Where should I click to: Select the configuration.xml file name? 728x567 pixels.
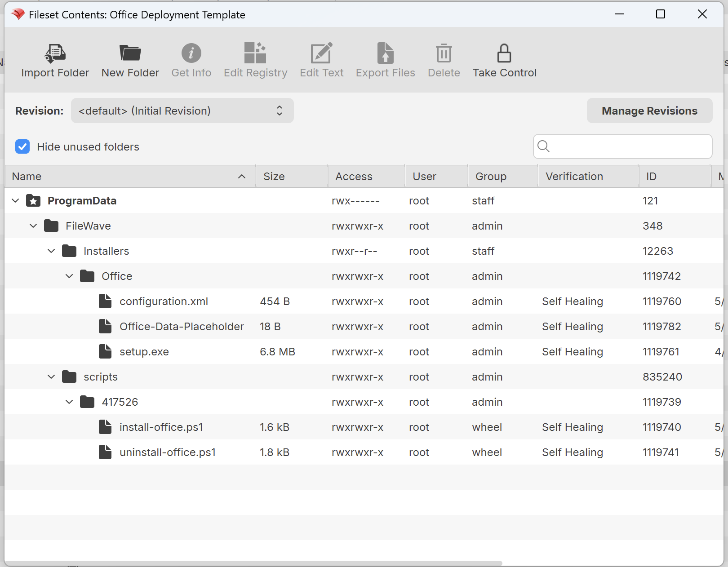164,301
